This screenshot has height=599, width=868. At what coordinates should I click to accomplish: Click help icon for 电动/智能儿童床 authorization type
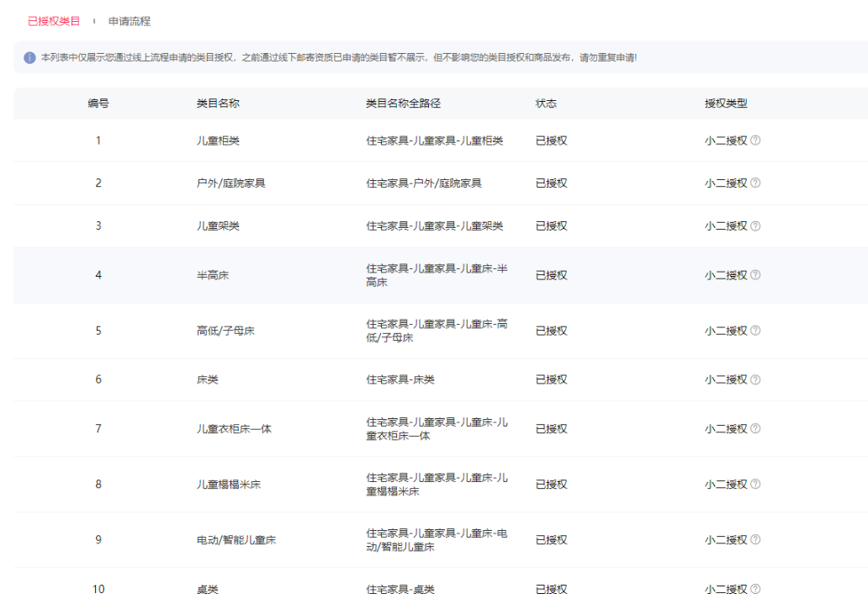click(x=755, y=539)
